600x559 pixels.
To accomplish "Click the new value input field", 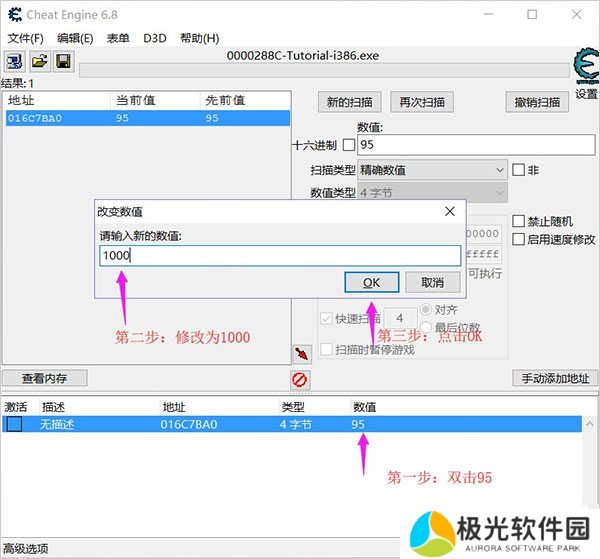I will 280,255.
